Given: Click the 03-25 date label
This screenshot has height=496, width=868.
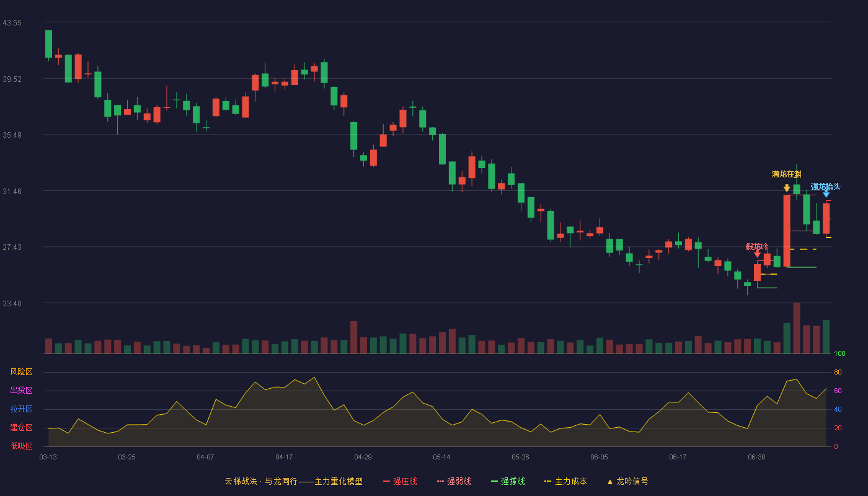Looking at the screenshot, I should point(126,457).
